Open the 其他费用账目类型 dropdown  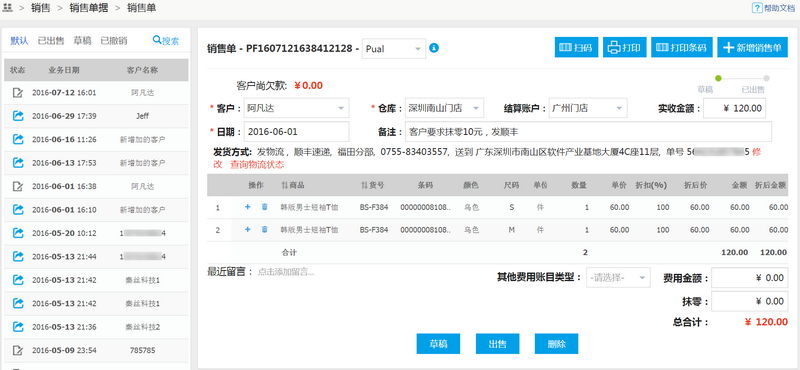tap(618, 278)
